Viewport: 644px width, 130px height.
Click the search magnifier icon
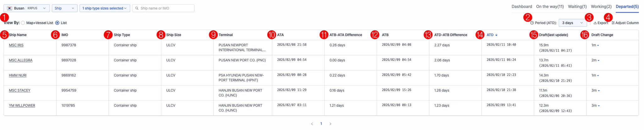click(x=137, y=8)
